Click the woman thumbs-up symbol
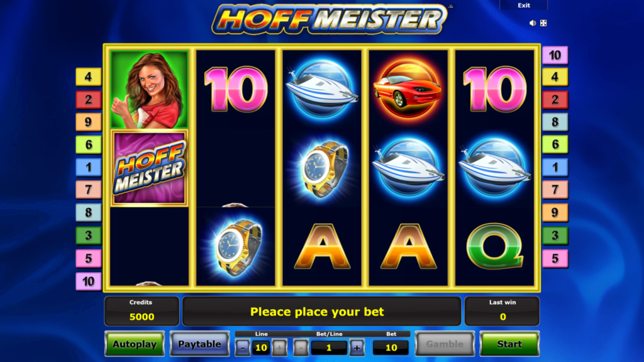 click(x=150, y=89)
